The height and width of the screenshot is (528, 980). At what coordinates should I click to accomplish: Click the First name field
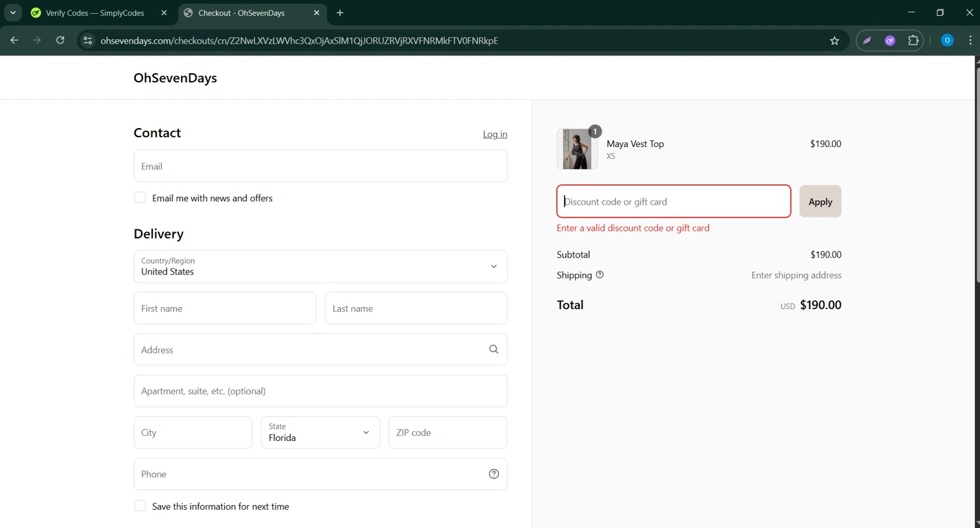(x=225, y=308)
